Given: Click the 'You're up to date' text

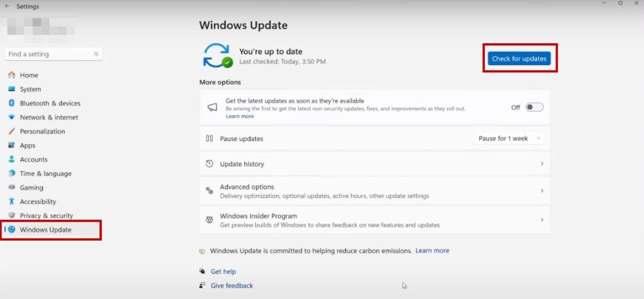Looking at the screenshot, I should tap(270, 52).
